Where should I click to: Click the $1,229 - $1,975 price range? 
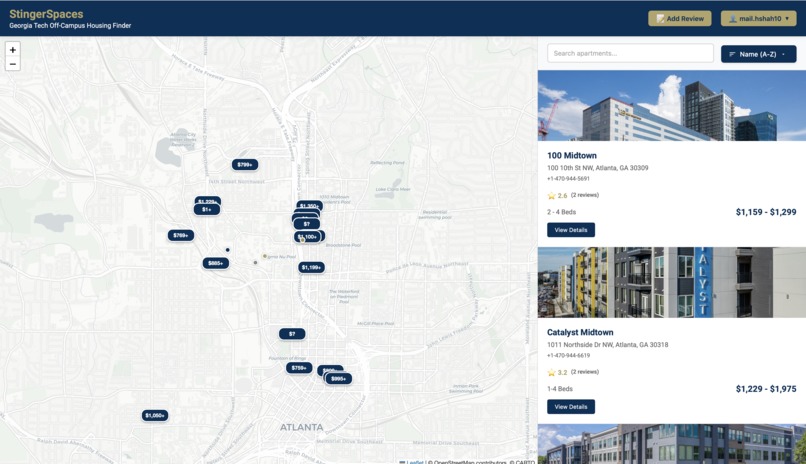coord(766,388)
